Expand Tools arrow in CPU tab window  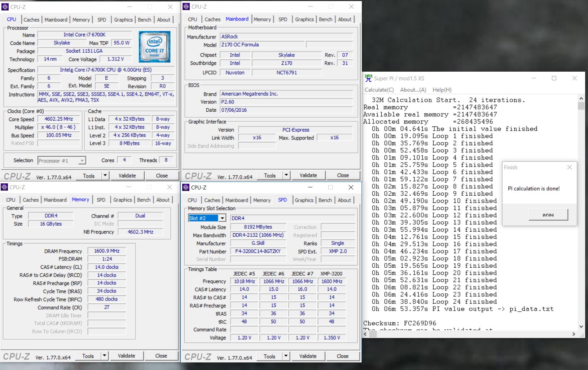105,175
